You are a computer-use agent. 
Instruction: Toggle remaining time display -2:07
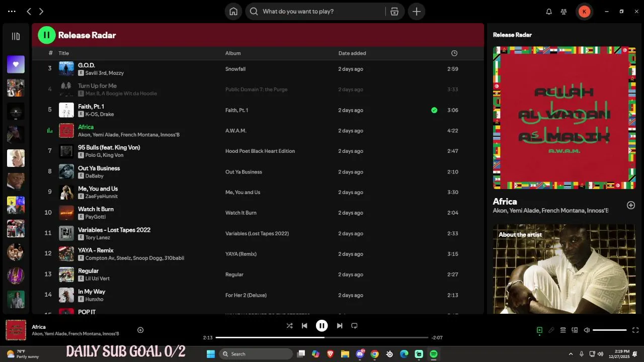(x=437, y=338)
